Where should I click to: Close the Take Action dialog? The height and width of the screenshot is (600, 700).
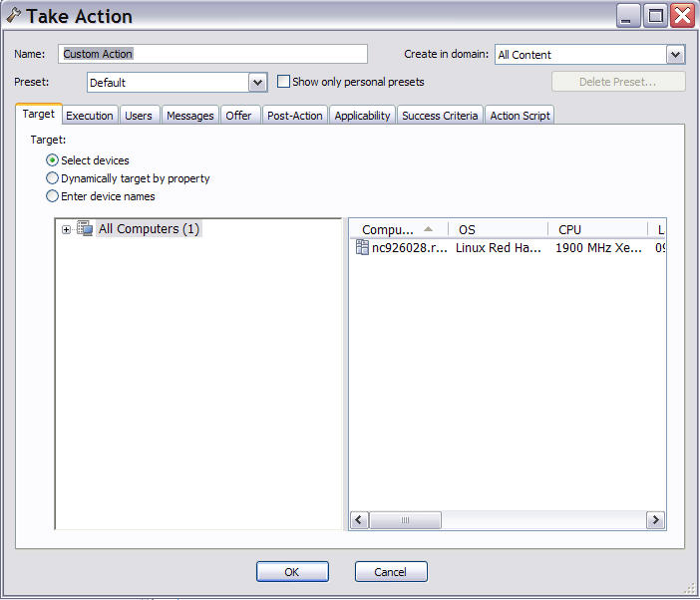pos(683,16)
